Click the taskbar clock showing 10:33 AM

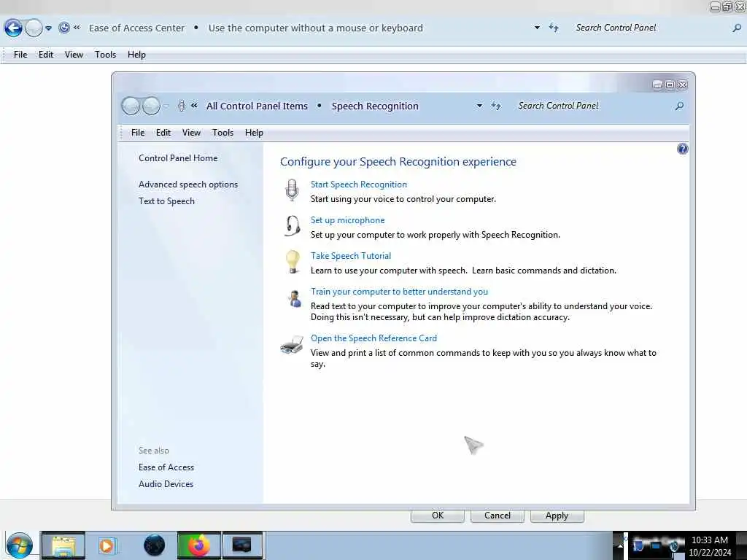[709, 545]
